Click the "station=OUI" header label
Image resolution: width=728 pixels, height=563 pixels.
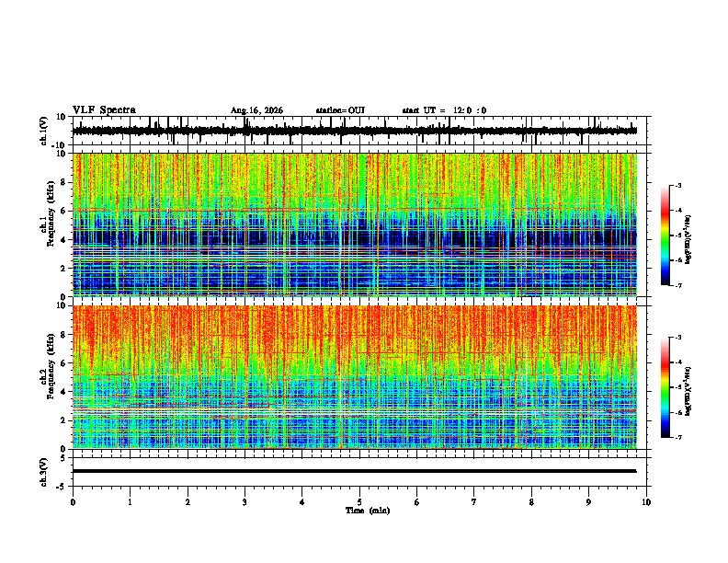pos(340,110)
